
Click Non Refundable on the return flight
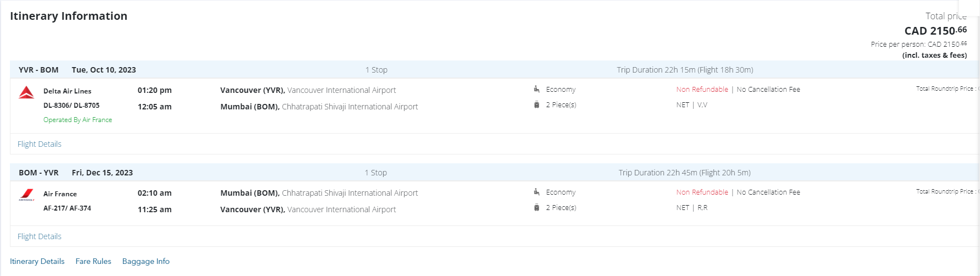click(702, 192)
